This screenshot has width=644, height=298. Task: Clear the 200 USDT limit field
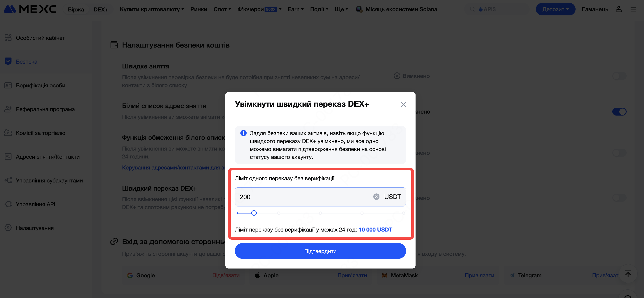click(376, 197)
